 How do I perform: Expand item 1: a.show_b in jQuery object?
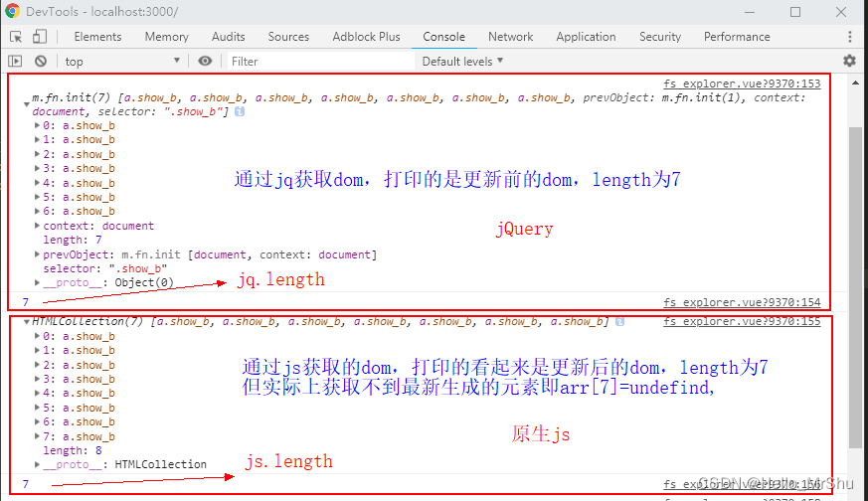[x=37, y=139]
